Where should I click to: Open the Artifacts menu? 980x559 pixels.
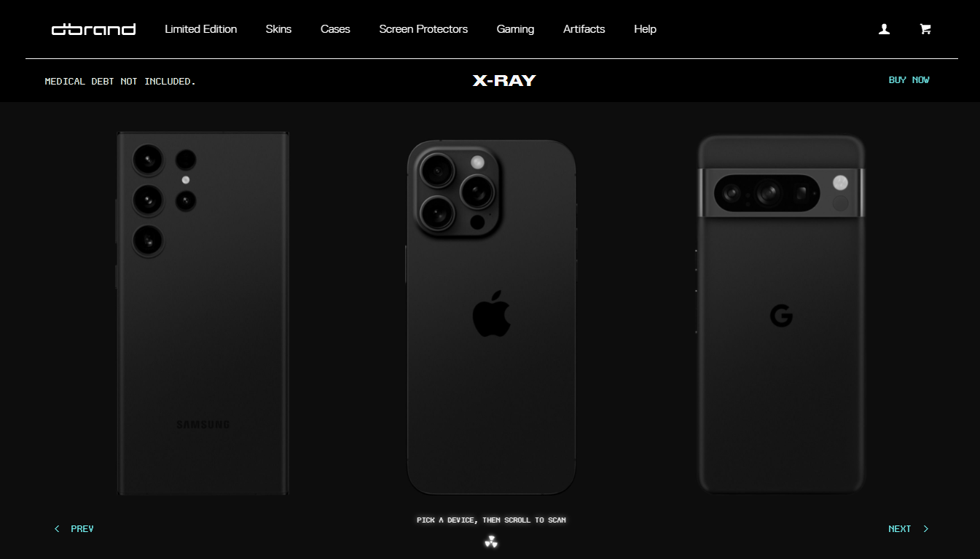(x=584, y=29)
